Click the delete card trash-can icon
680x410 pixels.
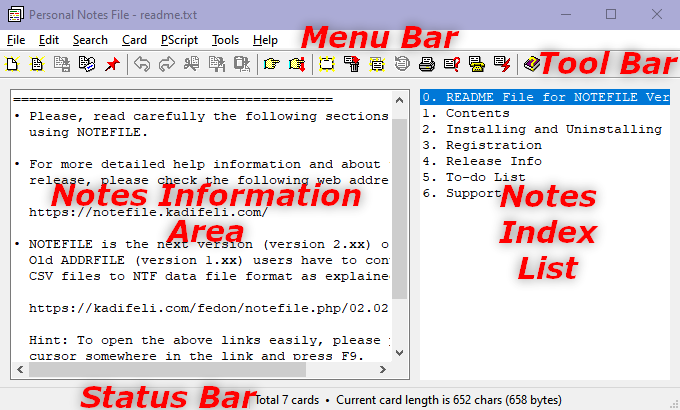coord(352,64)
